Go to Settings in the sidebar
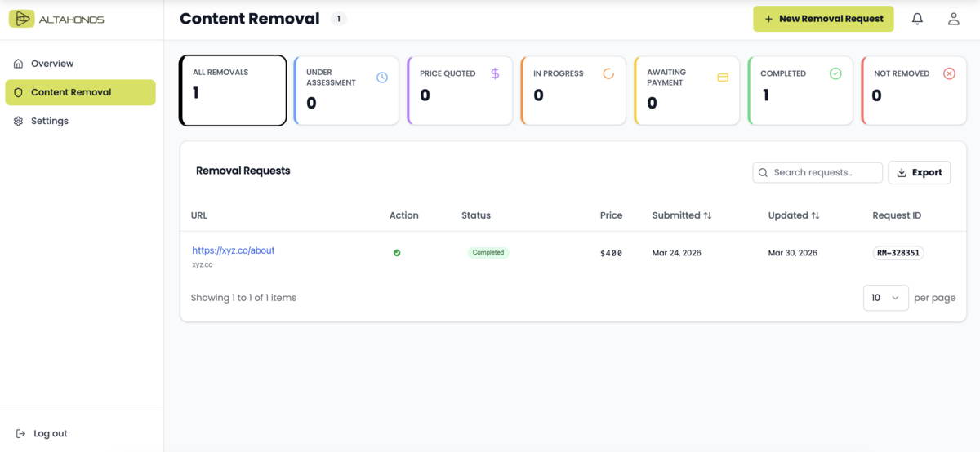980x452 pixels. pos(50,121)
